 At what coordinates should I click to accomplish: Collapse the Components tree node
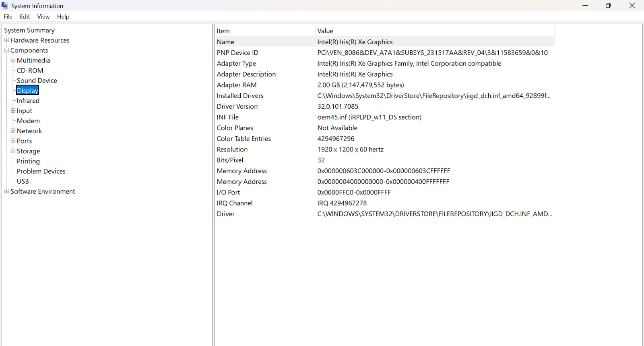coord(6,50)
